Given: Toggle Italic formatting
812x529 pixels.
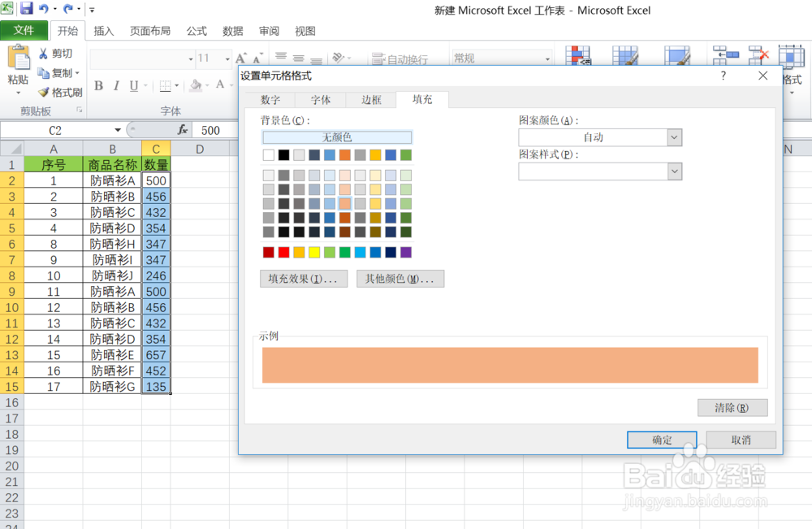Looking at the screenshot, I should [116, 85].
